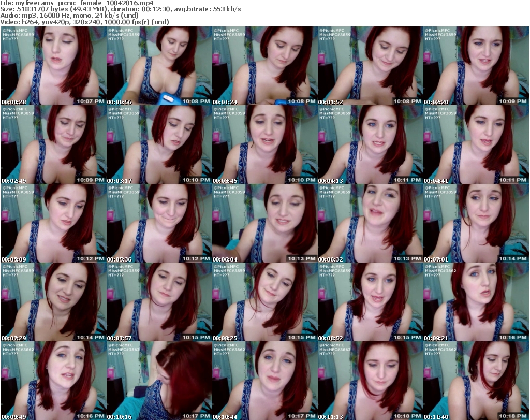The width and height of the screenshot is (530, 420).
Task: Open the frame stamped 00:04:13
Action: point(370,144)
